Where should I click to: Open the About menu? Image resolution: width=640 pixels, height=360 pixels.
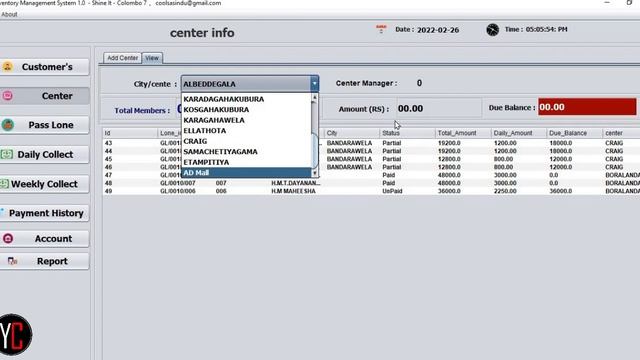[x=9, y=14]
